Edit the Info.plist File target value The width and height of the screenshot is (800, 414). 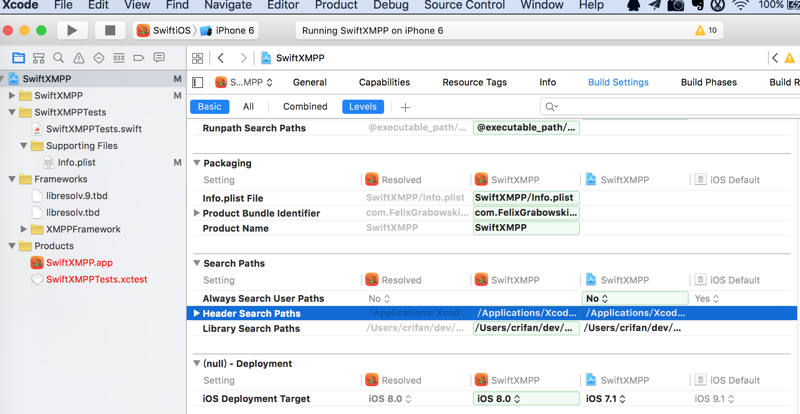526,198
